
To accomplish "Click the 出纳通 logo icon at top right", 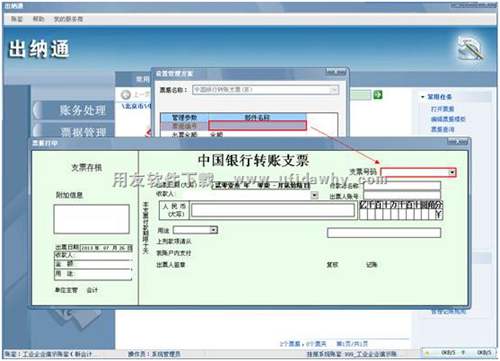I will [x=470, y=49].
